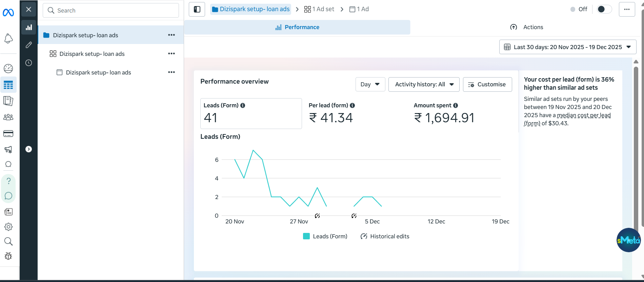Open the median cost per lead link
This screenshot has height=282, width=644.
[x=584, y=115]
